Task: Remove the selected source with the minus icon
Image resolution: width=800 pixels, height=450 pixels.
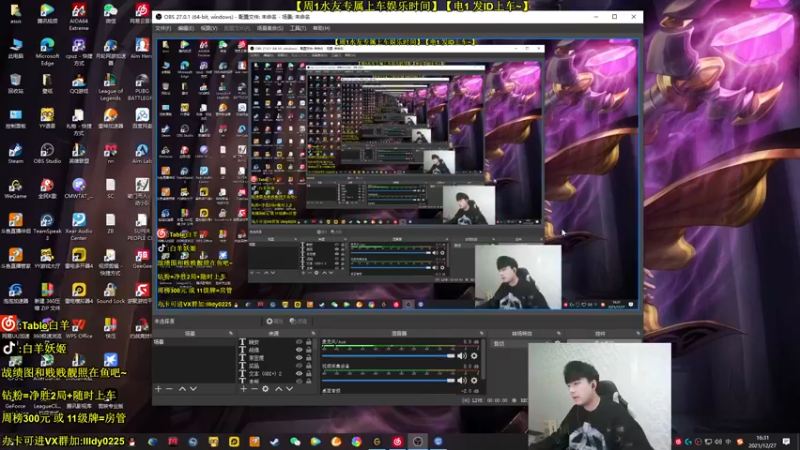Action: point(254,389)
